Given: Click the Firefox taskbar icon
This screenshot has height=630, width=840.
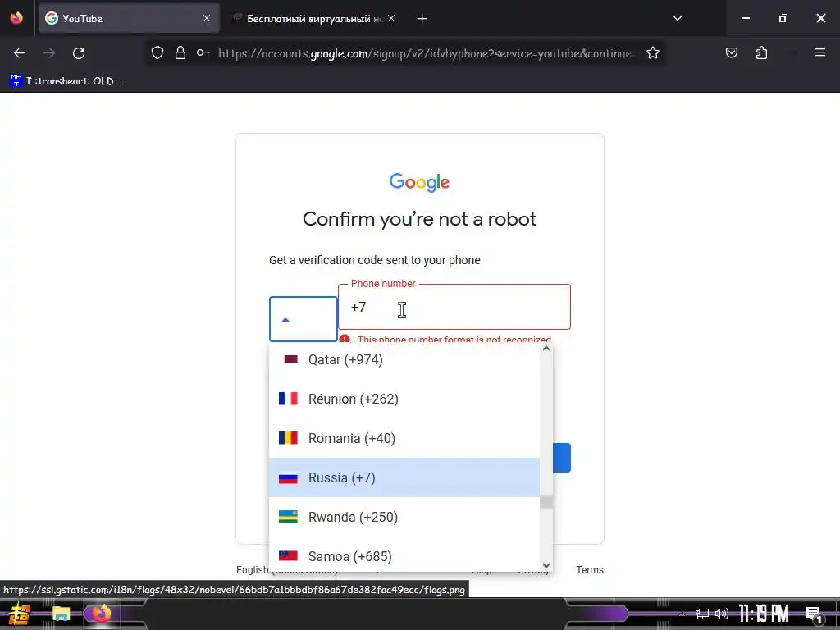Looking at the screenshot, I should click(x=101, y=614).
